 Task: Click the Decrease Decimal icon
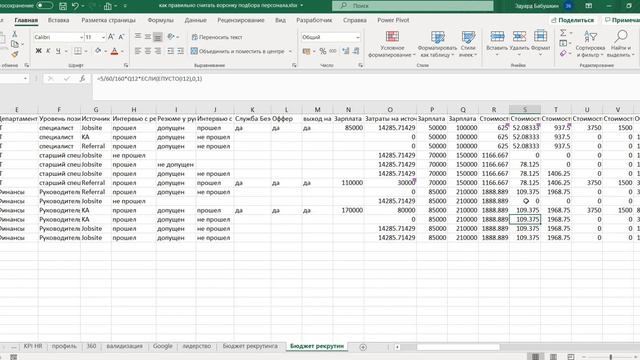[x=356, y=51]
